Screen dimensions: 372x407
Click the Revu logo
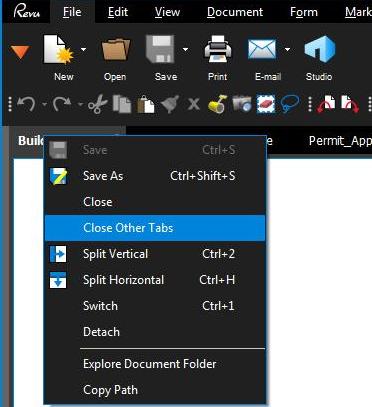pyautogui.click(x=27, y=11)
